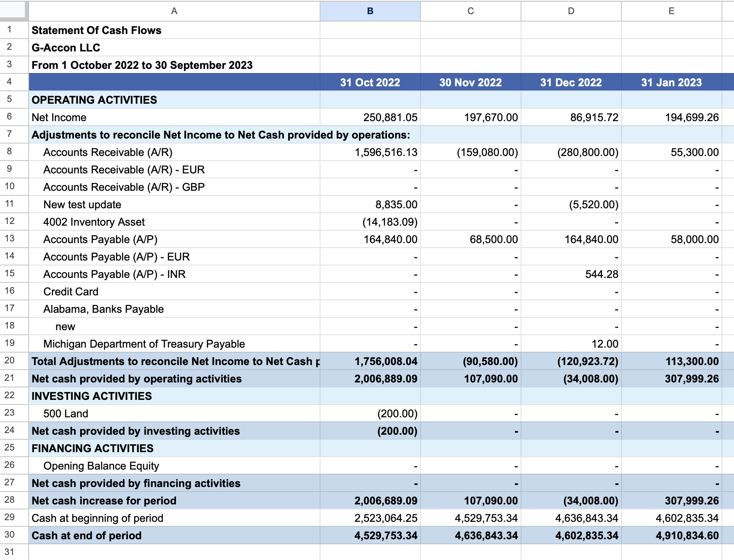This screenshot has width=734, height=560.
Task: Click 'Accounts Receivable (A/R) - EUR' label
Action: tap(124, 170)
